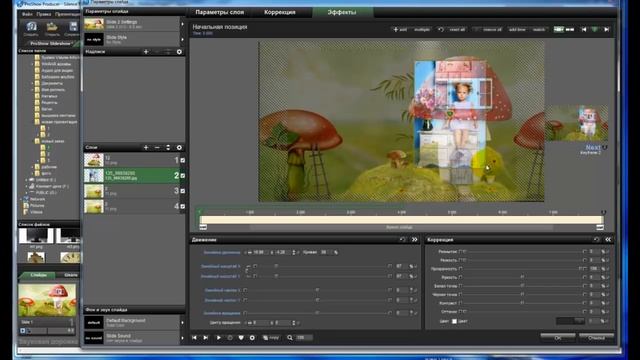This screenshot has height=360, width=640.
Task: Click reset all undo icon
Action: click(x=441, y=29)
